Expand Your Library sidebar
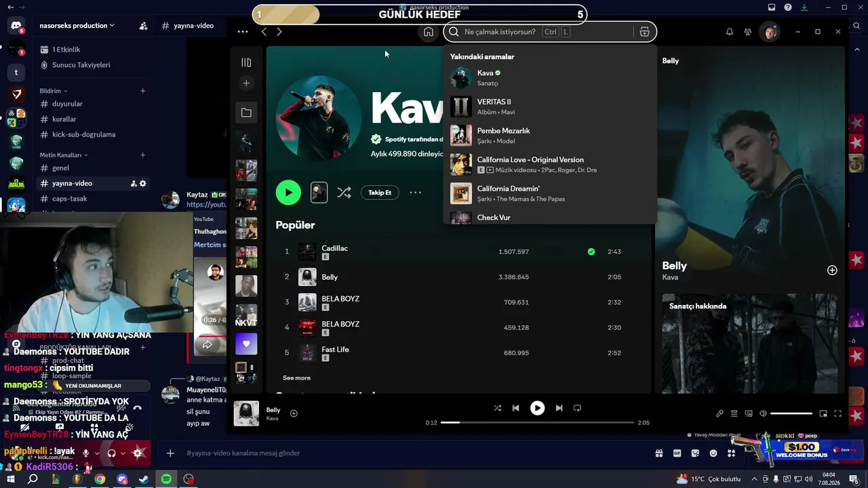 [246, 62]
